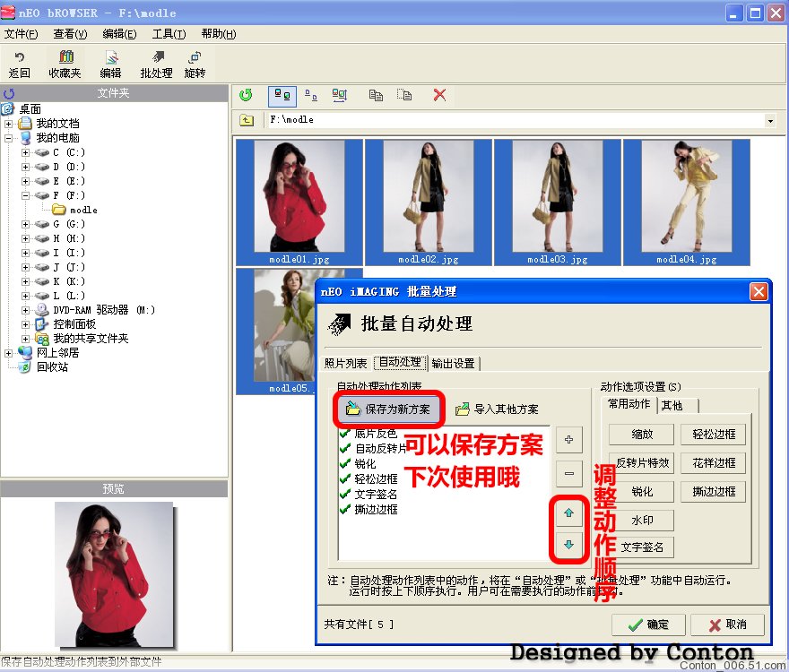
Task: Switch to the 其他 actions tab
Action: 677,405
